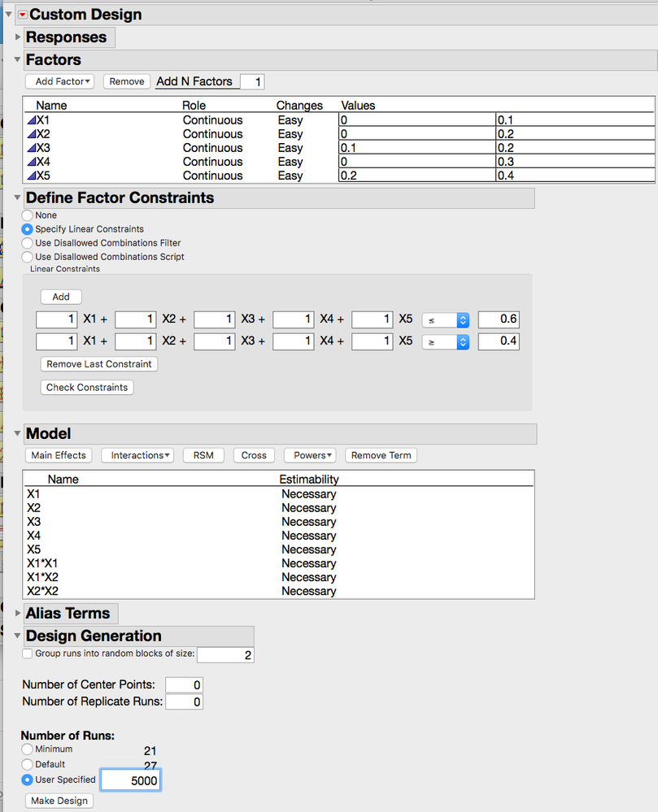Expand the Alias Terms section
The image size is (658, 812).
[x=18, y=613]
